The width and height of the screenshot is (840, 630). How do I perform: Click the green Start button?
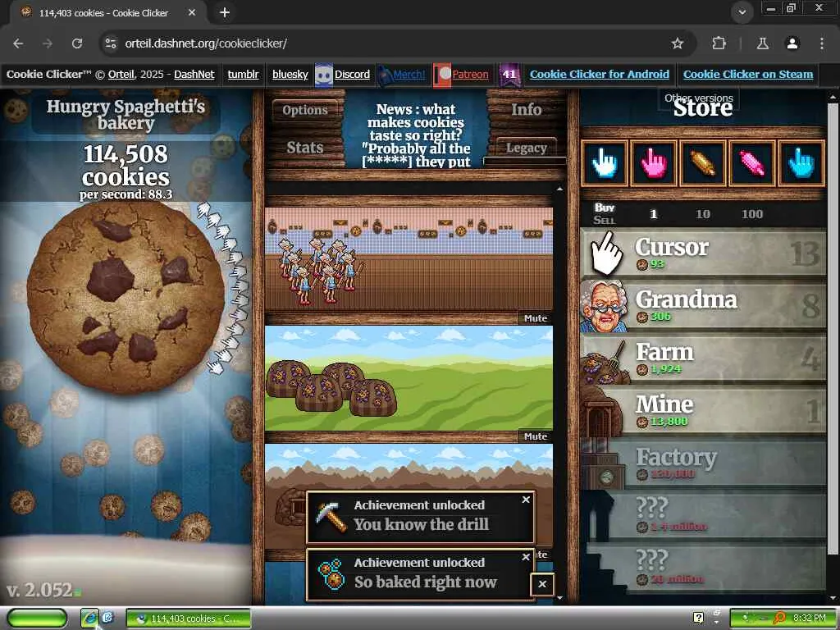pos(37,619)
